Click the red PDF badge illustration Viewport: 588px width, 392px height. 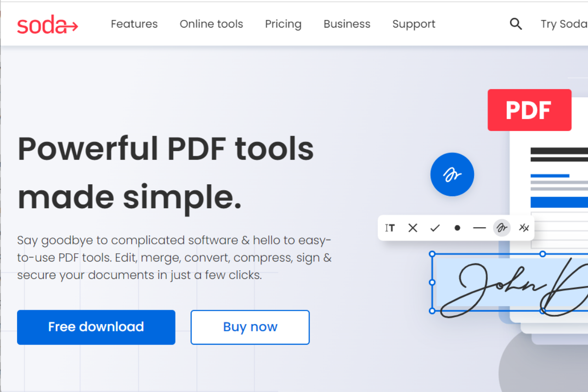click(529, 110)
